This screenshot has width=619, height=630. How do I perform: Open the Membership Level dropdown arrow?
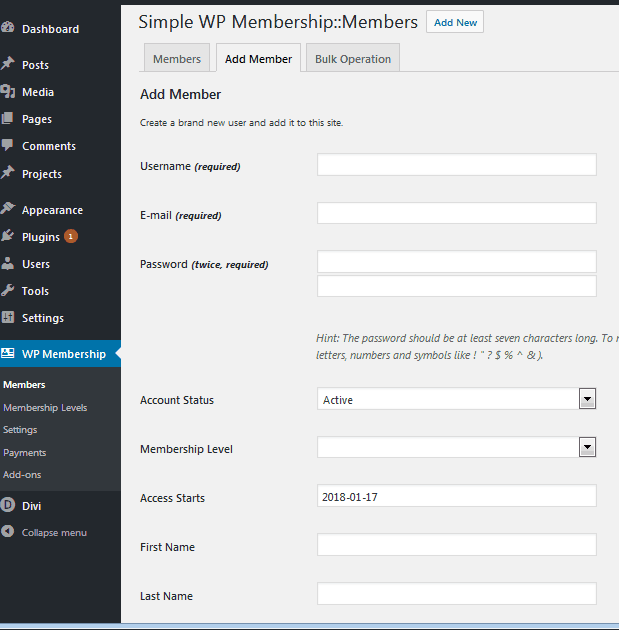pyautogui.click(x=587, y=447)
